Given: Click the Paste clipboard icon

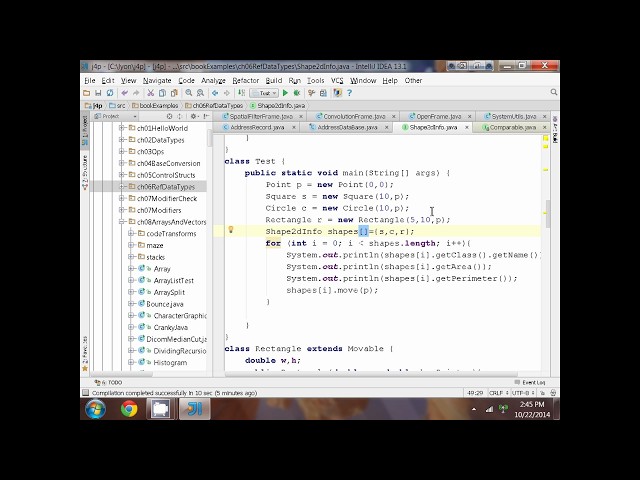Looking at the screenshot, I should (x=174, y=93).
